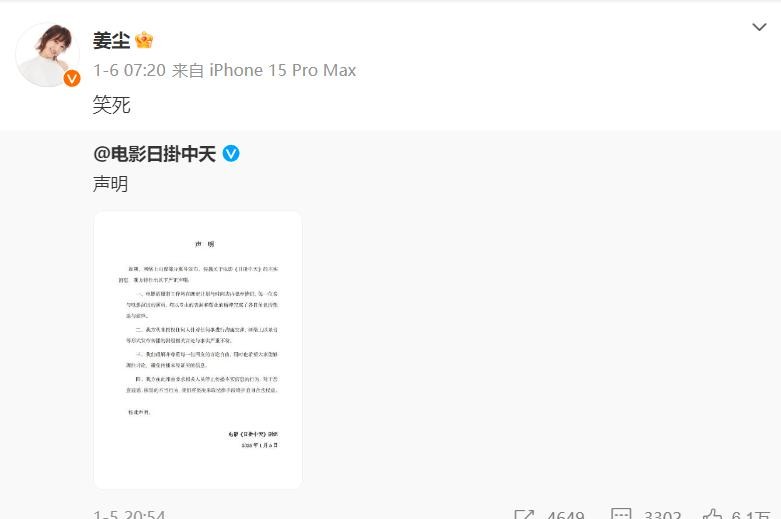
Task: Click the thumbs-up like icon
Action: click(712, 514)
